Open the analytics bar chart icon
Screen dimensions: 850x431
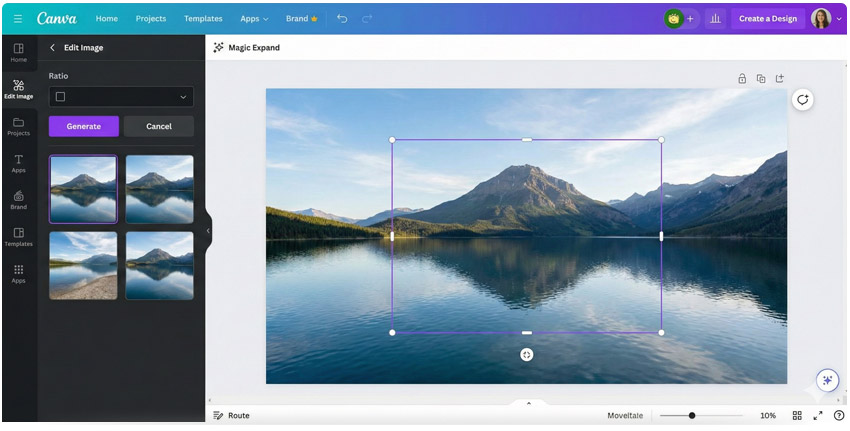click(x=715, y=18)
